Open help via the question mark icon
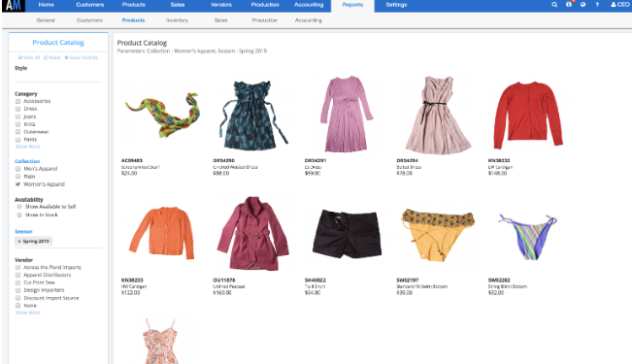The image size is (632, 364). point(597,5)
